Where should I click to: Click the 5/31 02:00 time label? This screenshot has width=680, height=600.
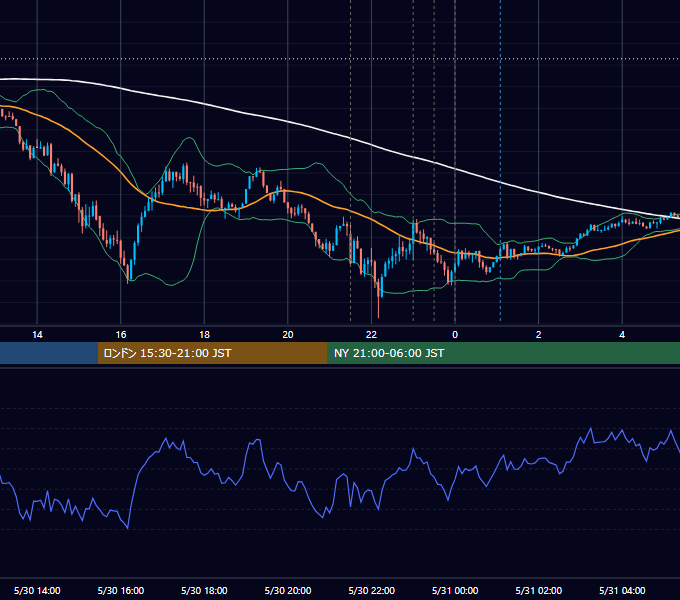click(539, 590)
